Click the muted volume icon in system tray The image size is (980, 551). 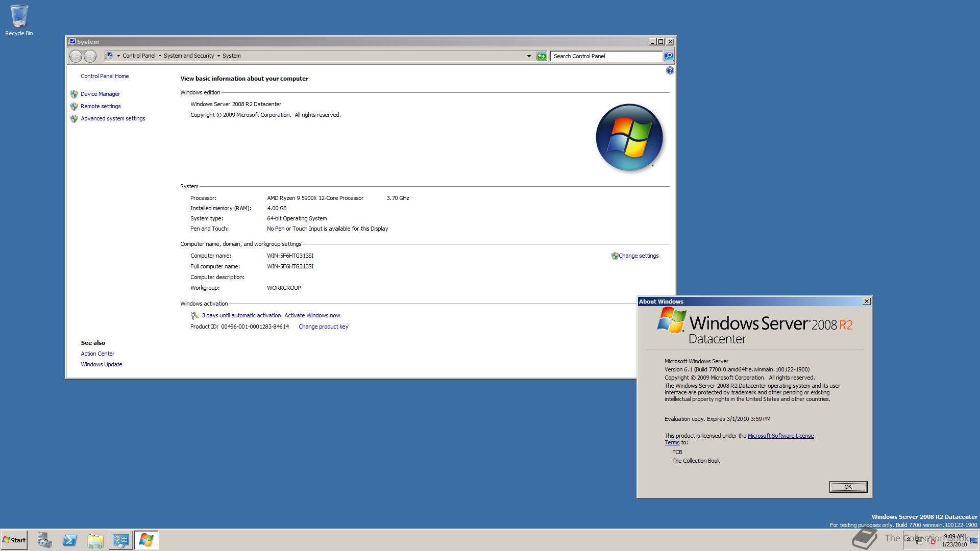click(932, 540)
